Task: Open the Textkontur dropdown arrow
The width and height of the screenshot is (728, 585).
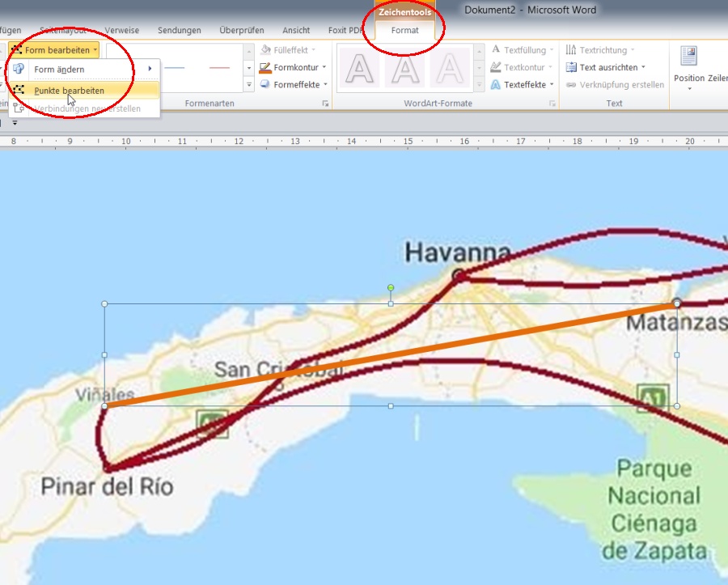Action: point(550,67)
